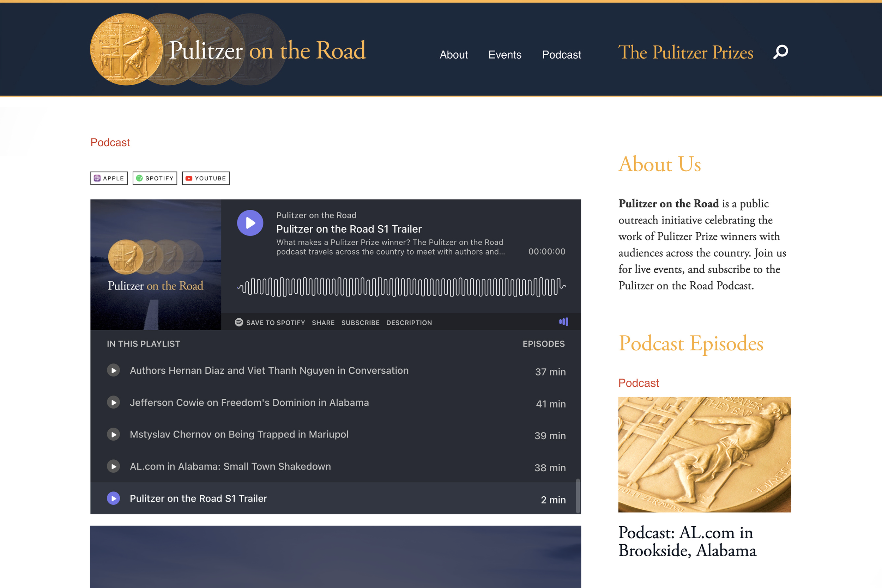Open the gold medal episode thumbnail

[705, 454]
